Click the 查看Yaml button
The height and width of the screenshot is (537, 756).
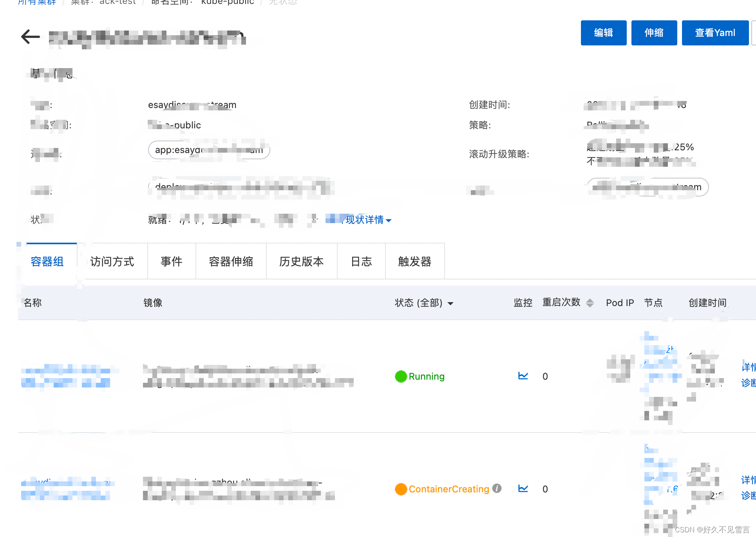pyautogui.click(x=715, y=33)
